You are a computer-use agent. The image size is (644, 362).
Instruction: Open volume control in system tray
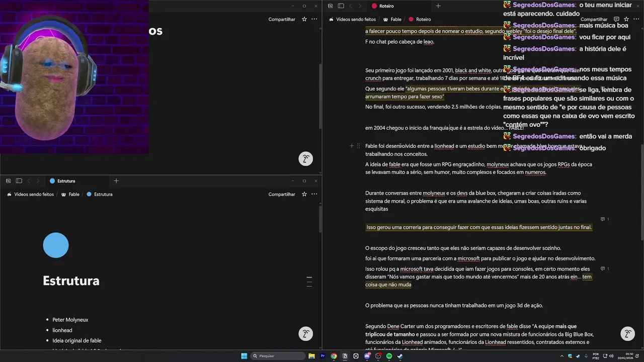pyautogui.click(x=611, y=356)
